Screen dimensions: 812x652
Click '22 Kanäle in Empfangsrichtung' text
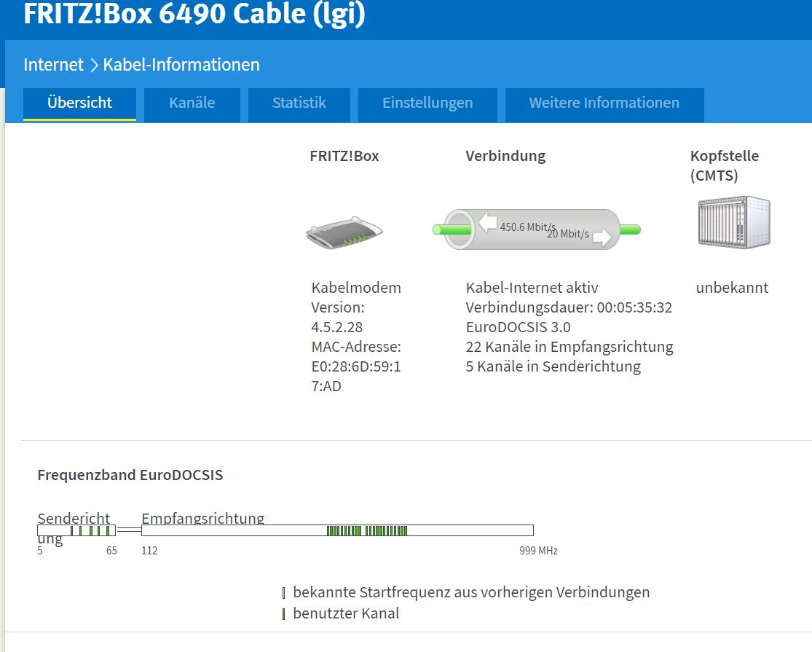pos(569,347)
